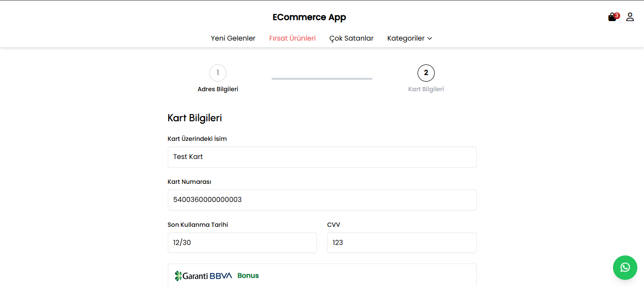
Task: Click the red cart badge showing 3
Action: click(x=617, y=15)
